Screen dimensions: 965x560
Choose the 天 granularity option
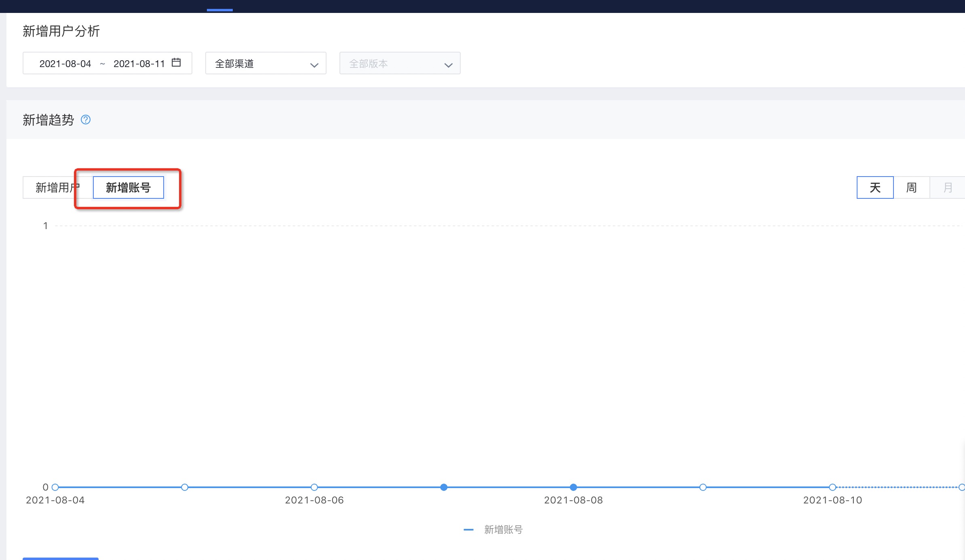[x=875, y=187]
